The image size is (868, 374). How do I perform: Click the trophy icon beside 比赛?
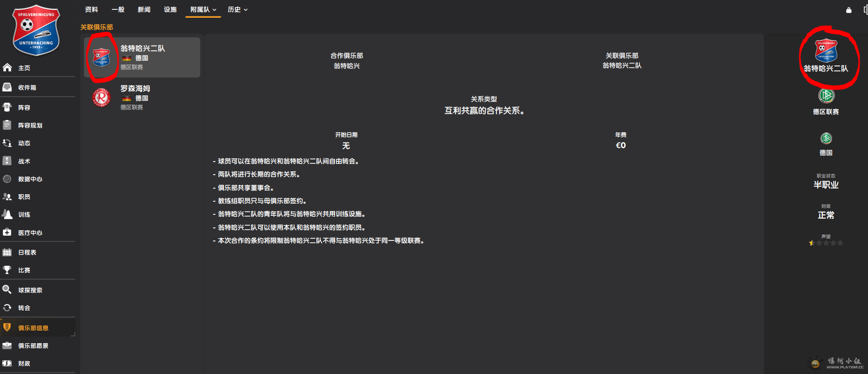coord(7,270)
